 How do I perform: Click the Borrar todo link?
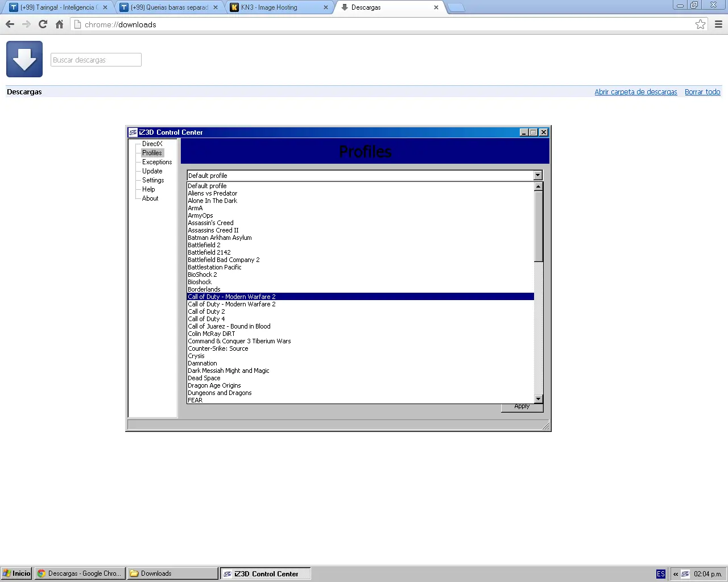point(702,92)
